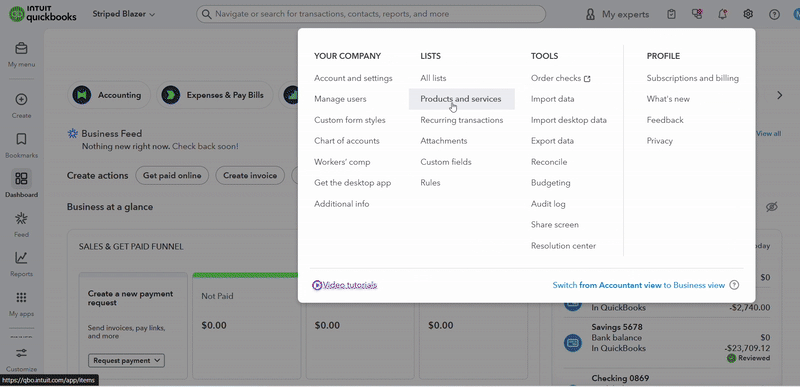Image resolution: width=800 pixels, height=387 pixels.
Task: Toggle the hide-amounts eye icon
Action: pos(771,207)
